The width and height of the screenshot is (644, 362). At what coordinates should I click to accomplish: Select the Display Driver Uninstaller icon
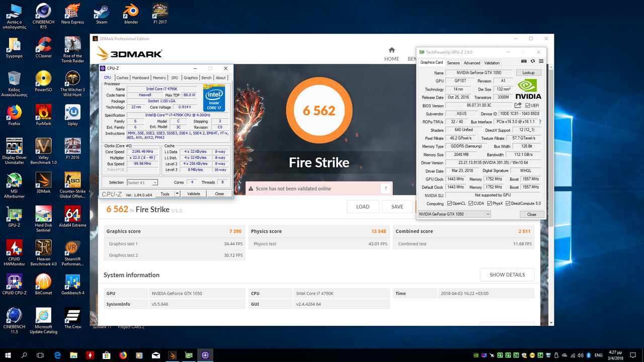click(x=14, y=151)
